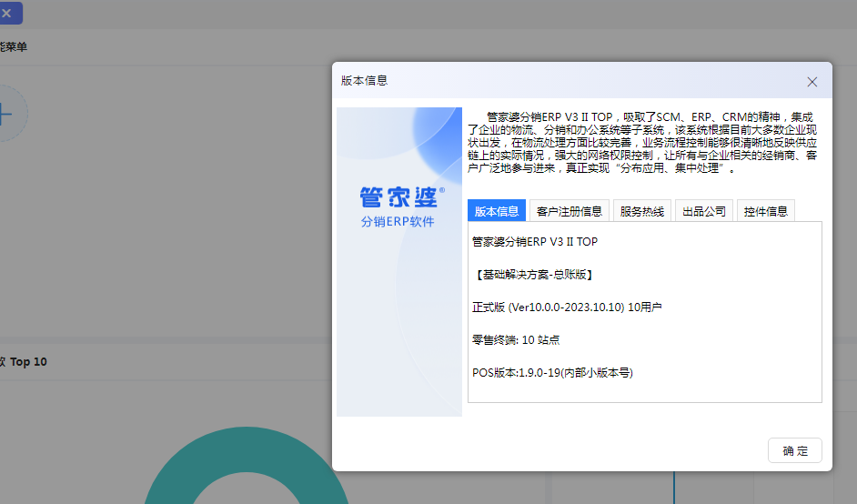Click the 确定 button
The width and height of the screenshot is (857, 504).
click(x=795, y=451)
